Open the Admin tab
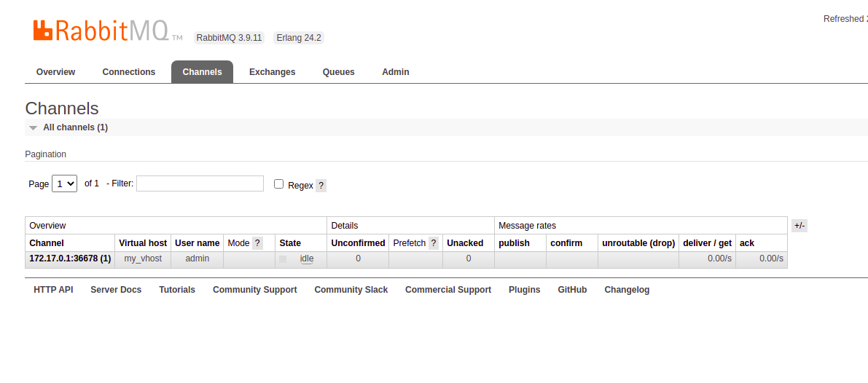Screen dimensions: 868x383 tap(395, 72)
